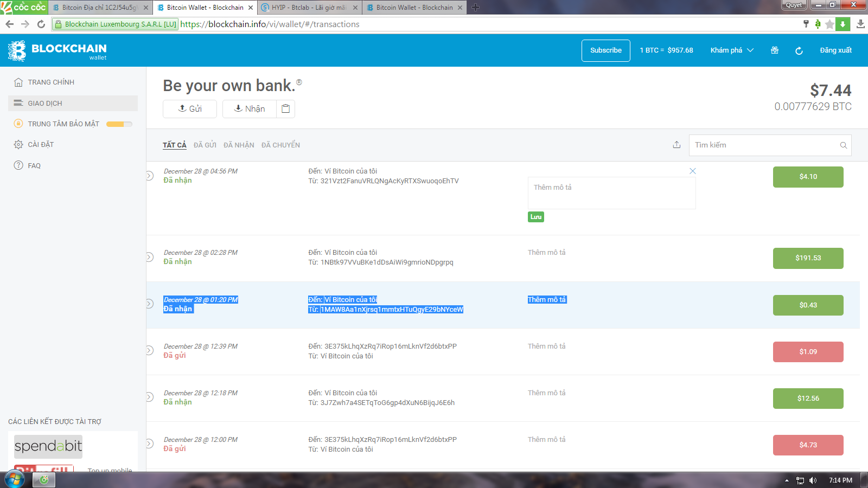The height and width of the screenshot is (488, 868).
Task: Click the gear icon beside Cài Đặt
Action: coord(18,145)
